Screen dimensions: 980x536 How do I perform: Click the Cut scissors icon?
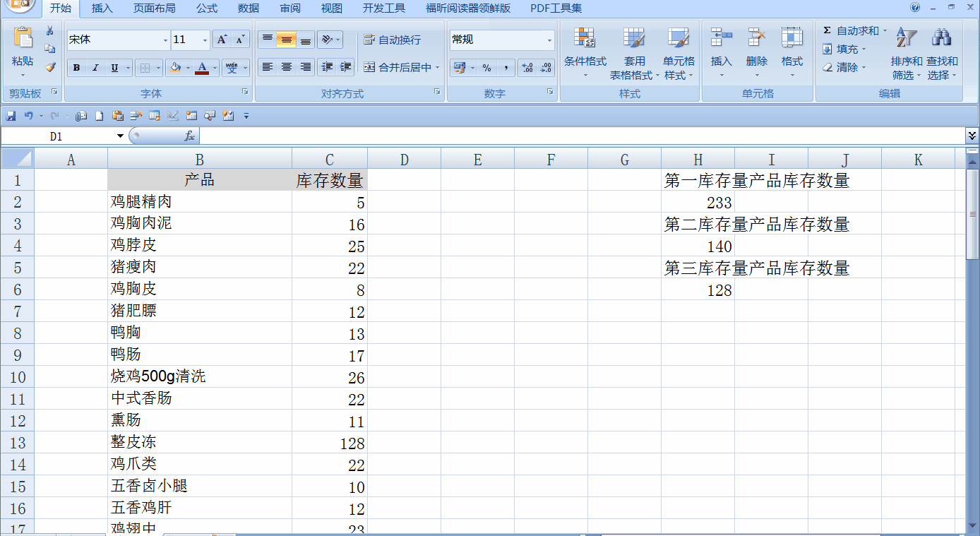49,31
